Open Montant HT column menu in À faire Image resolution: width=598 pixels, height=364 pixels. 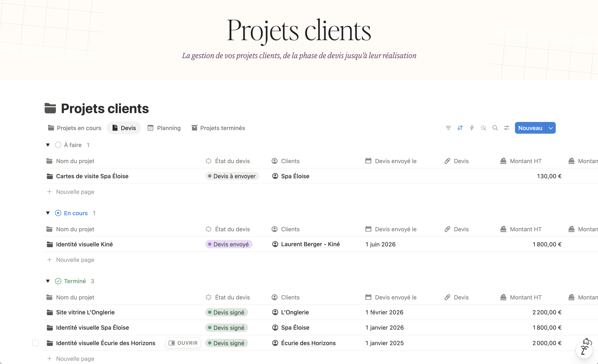pos(521,161)
